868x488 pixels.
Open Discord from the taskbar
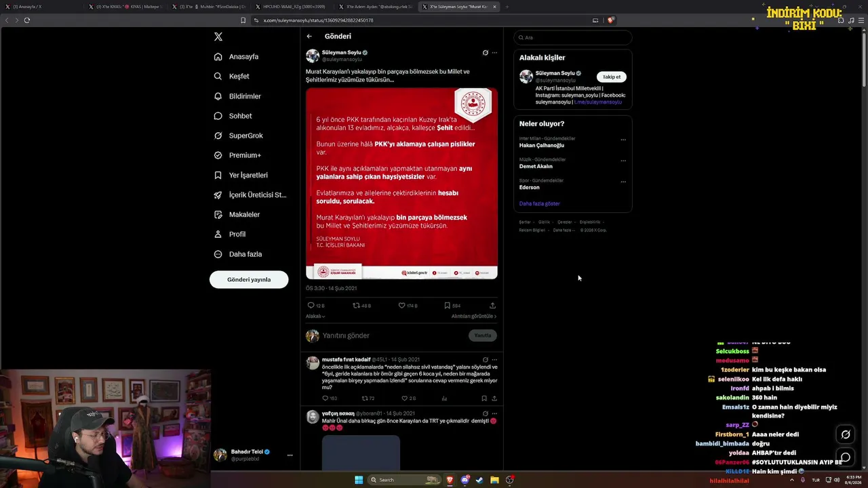coord(465,480)
